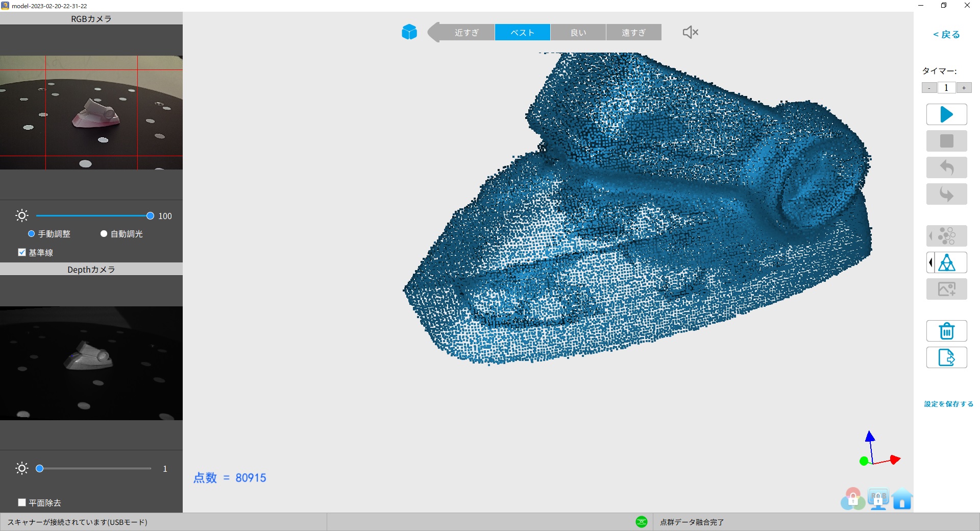980x531 pixels.
Task: Expand mesh options via left arrow
Action: [x=930, y=262]
